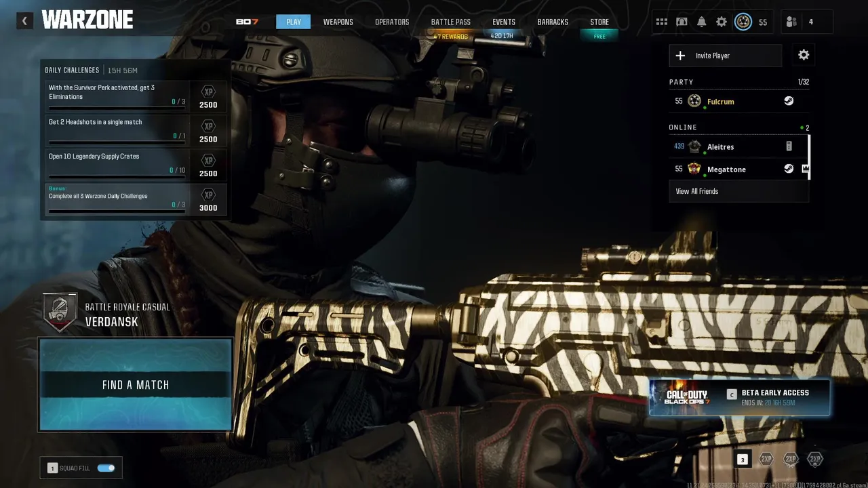
Task: Click the key 3 tokens button
Action: 743,460
